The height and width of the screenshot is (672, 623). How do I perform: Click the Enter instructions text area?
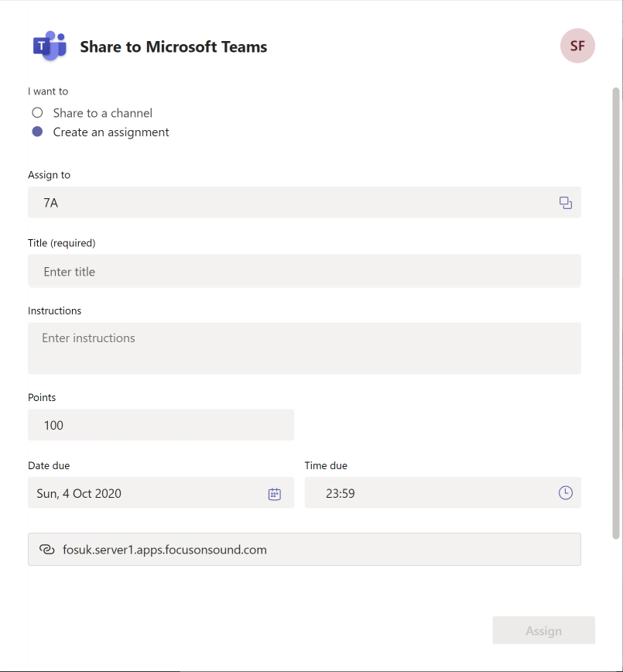point(304,348)
